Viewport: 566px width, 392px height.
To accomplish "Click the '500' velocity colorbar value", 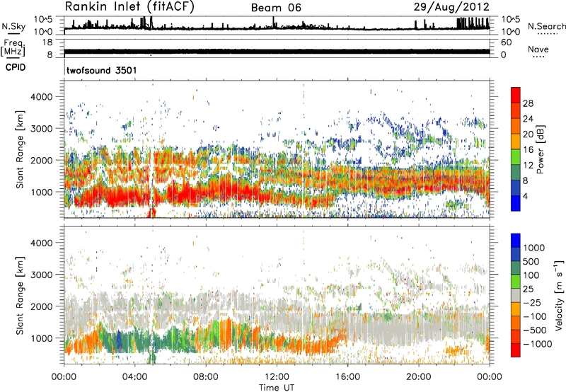I will 531,261.
